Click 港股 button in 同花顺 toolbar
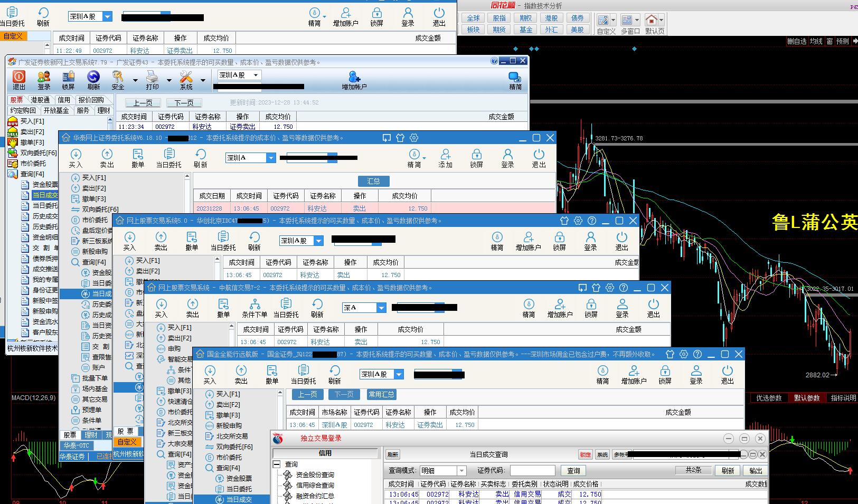The image size is (858, 504). tap(551, 18)
